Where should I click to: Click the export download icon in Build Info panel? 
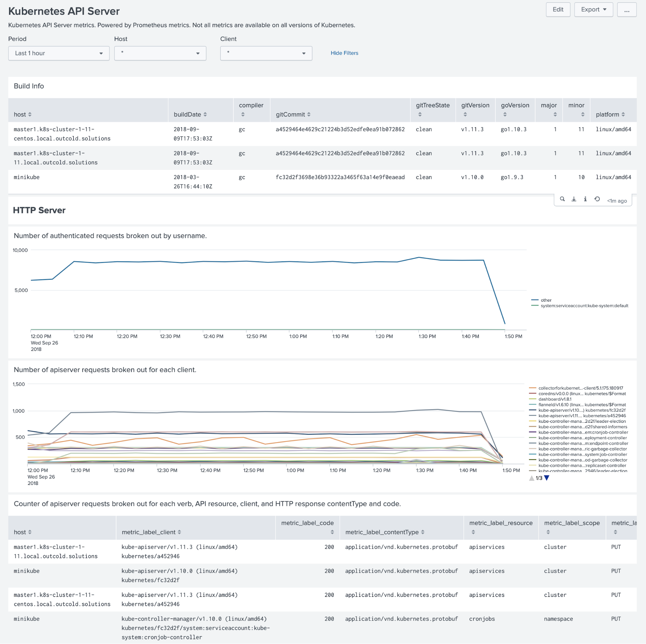574,199
